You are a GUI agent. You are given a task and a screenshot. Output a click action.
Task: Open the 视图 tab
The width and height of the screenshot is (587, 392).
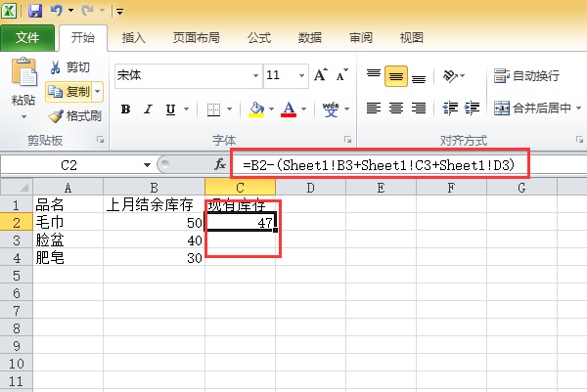[412, 37]
